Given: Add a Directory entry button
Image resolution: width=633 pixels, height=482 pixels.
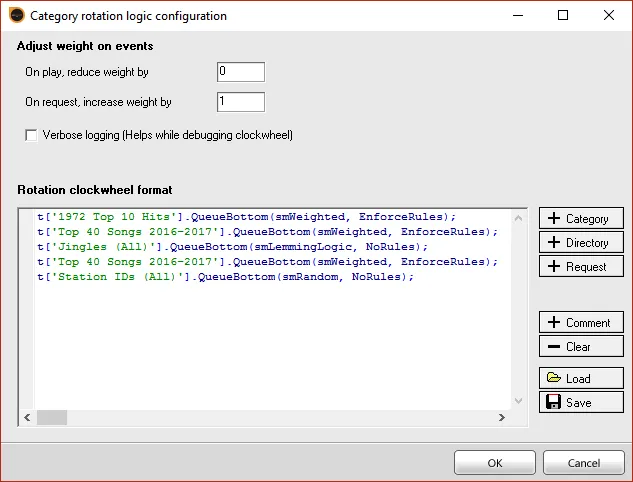Looking at the screenshot, I should [581, 243].
